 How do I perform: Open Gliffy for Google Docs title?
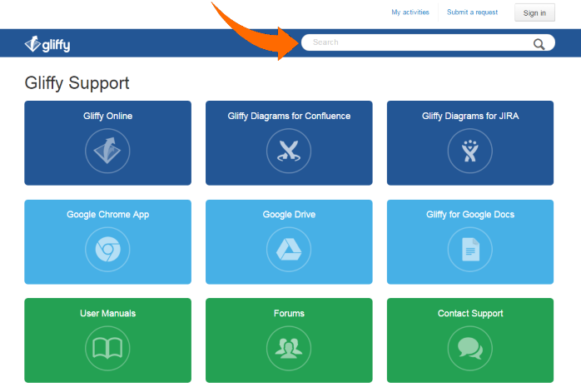[470, 215]
